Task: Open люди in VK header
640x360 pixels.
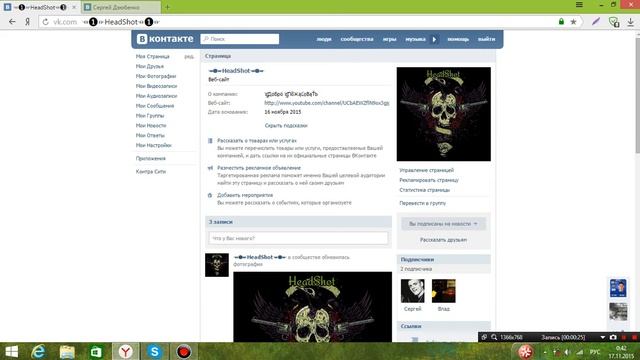Action: (x=324, y=39)
